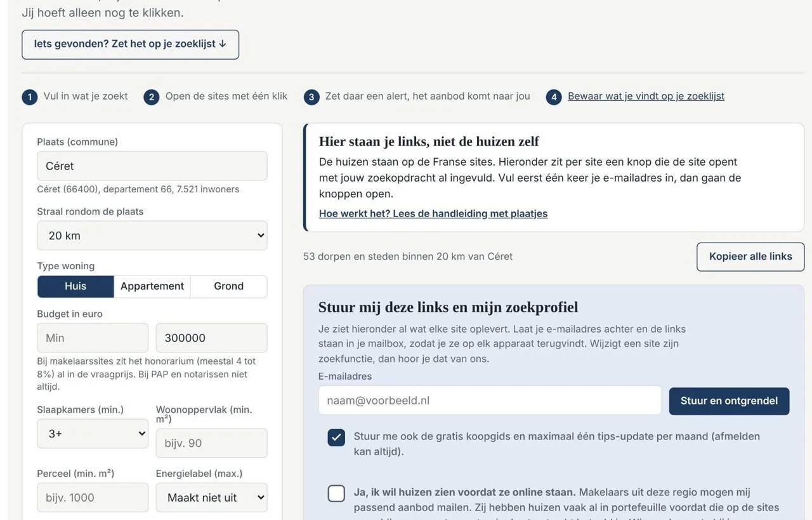This screenshot has width=812, height=520.
Task: Click the heading 'Stuur mij deze links en mijn zoekprofiel'
Action: click(x=448, y=308)
